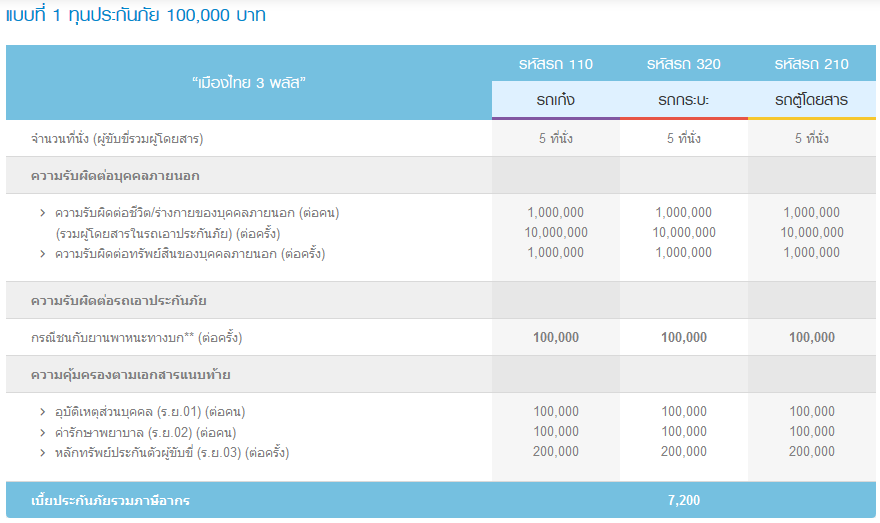Click the ค่ารักษาพยาบาล (ร.ย.02) (ต่อคน) label
Viewport: 880px width, 523px height.
click(x=145, y=433)
